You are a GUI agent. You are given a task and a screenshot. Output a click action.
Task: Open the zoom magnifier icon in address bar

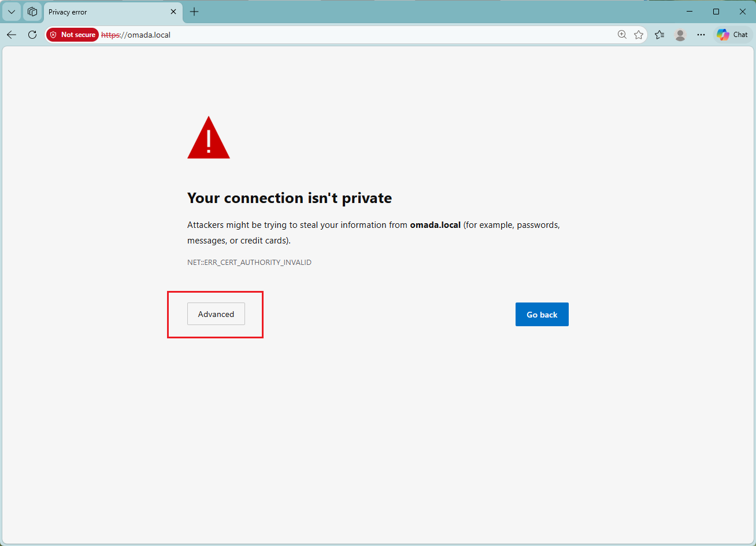pos(622,35)
